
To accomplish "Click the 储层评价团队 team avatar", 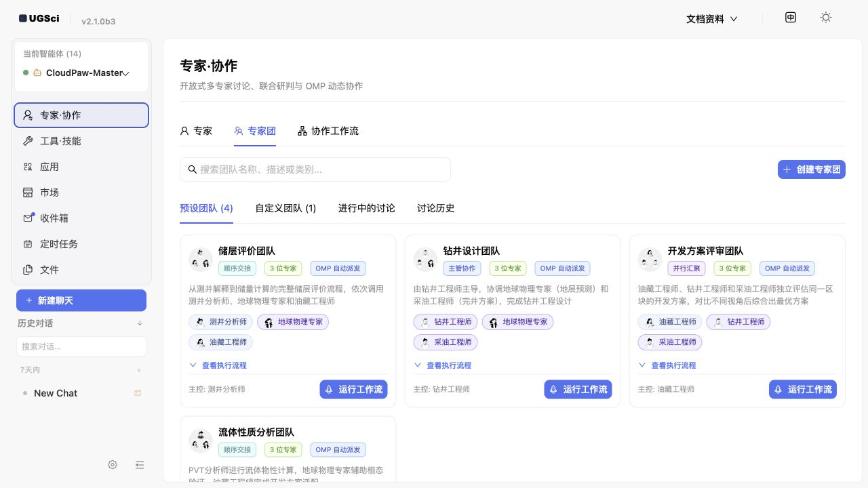I will [201, 259].
